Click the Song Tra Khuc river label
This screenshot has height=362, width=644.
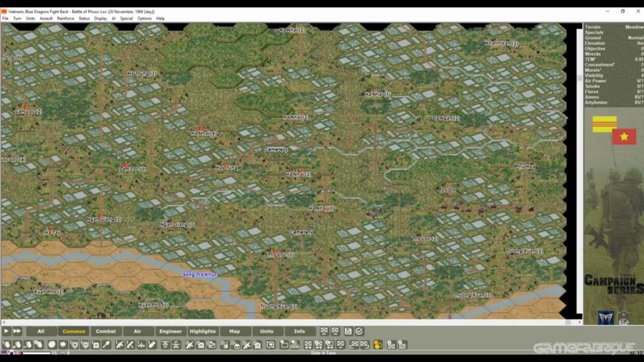point(200,274)
